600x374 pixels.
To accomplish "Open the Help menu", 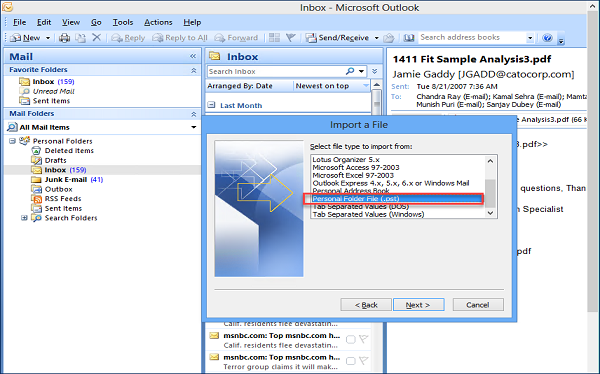I will click(192, 22).
